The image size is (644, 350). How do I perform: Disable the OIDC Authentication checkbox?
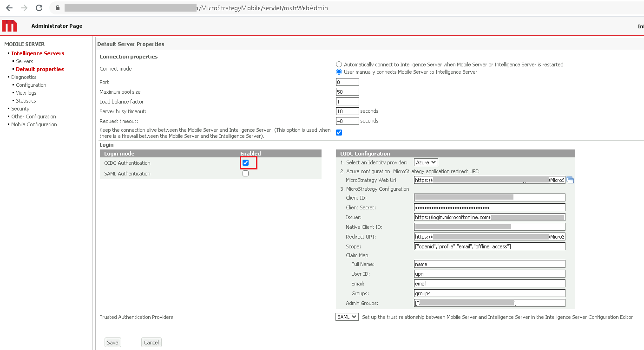pos(245,163)
